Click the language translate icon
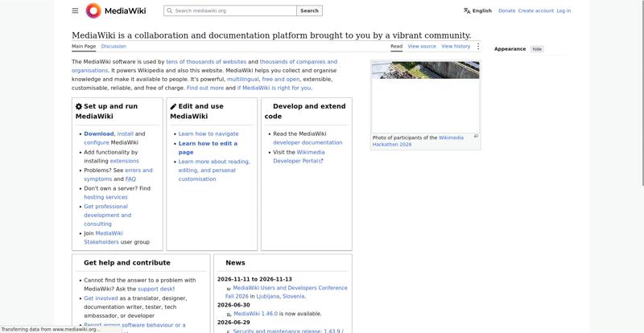Viewport: 644px width, 333px height. (x=467, y=10)
